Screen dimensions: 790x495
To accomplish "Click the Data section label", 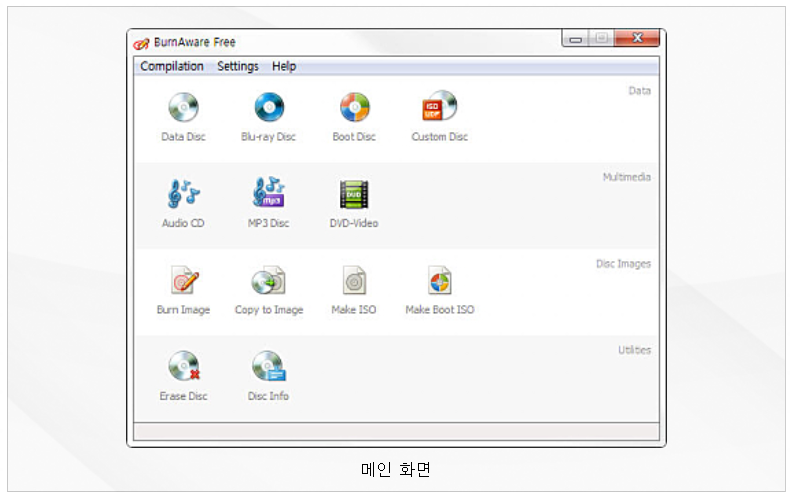I will point(639,91).
